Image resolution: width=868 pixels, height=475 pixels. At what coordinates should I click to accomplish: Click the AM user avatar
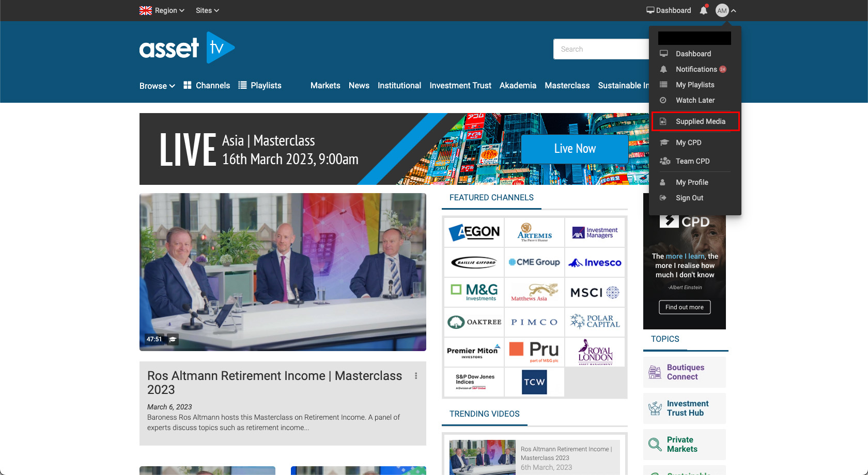(722, 10)
